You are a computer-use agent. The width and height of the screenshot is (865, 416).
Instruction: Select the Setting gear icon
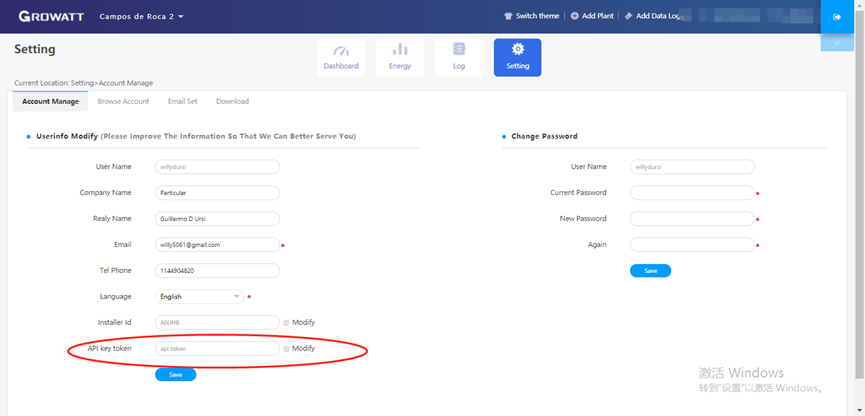tap(517, 50)
